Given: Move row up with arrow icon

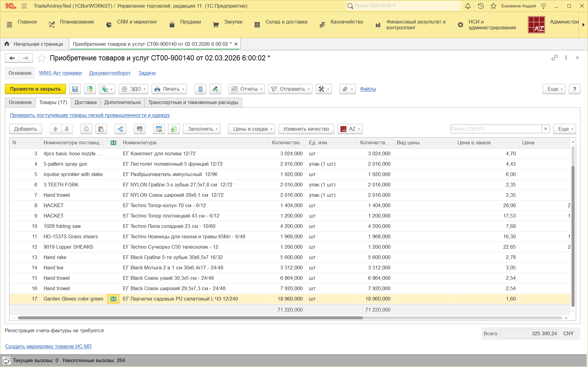Looking at the screenshot, I should click(x=56, y=129).
